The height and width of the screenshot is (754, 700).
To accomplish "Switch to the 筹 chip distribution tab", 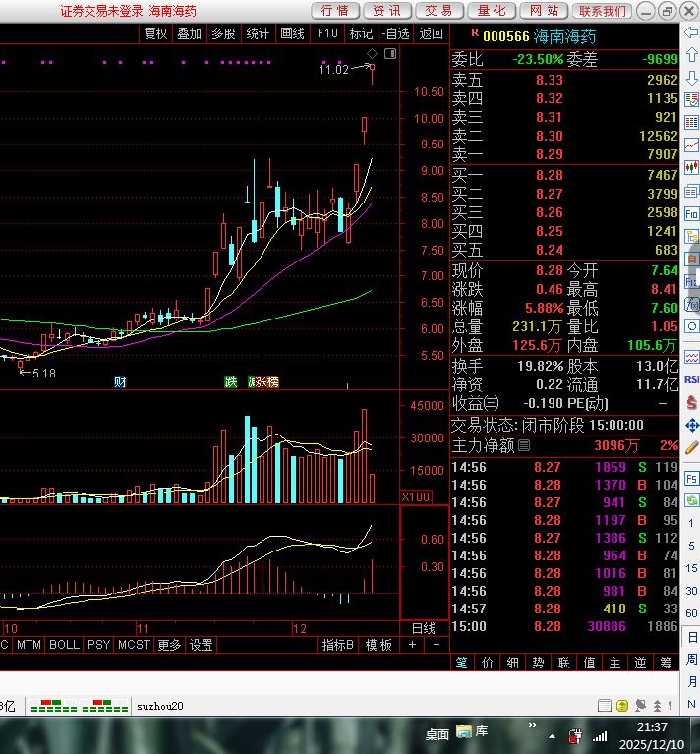I will (x=666, y=663).
